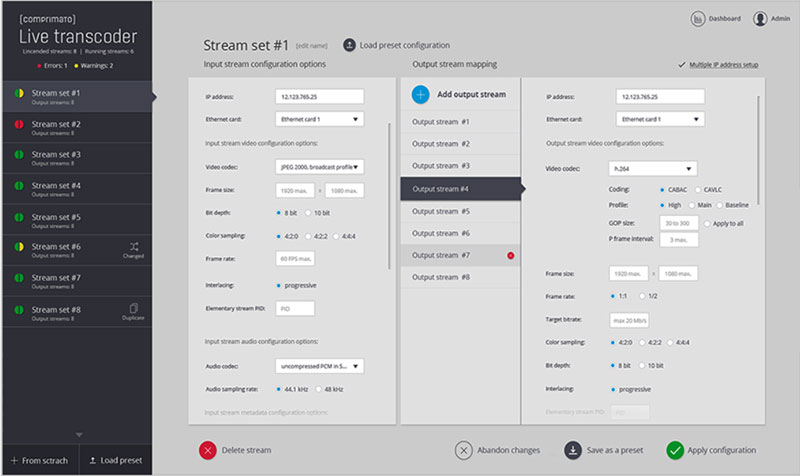Viewport: 800px width, 476px height.
Task: Select output bit depth 10 bit
Action: coord(642,366)
